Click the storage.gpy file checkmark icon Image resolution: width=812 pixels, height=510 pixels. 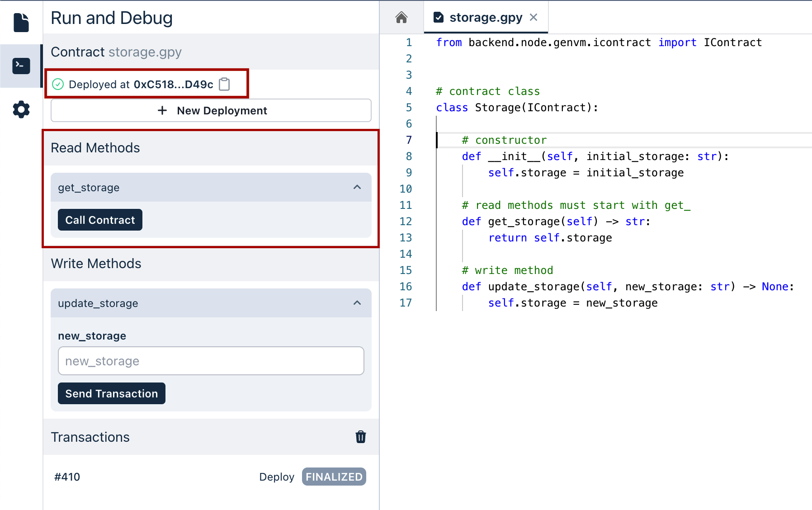coord(438,18)
